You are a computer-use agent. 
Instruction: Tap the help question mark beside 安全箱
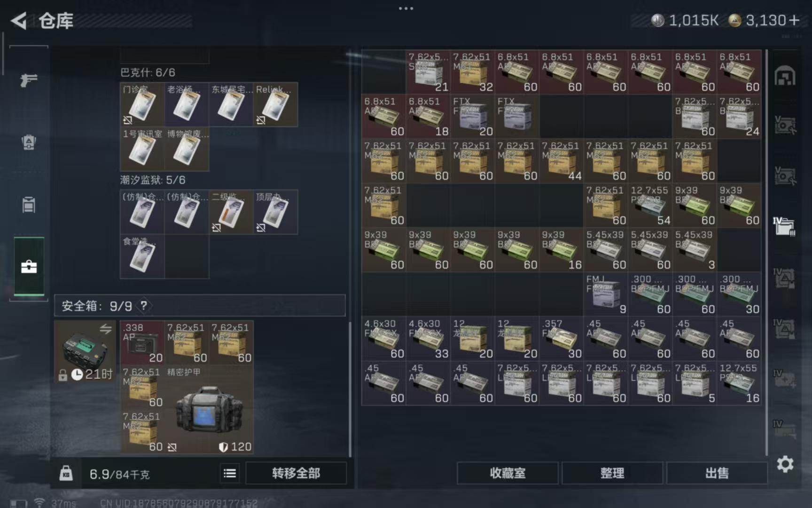point(144,306)
